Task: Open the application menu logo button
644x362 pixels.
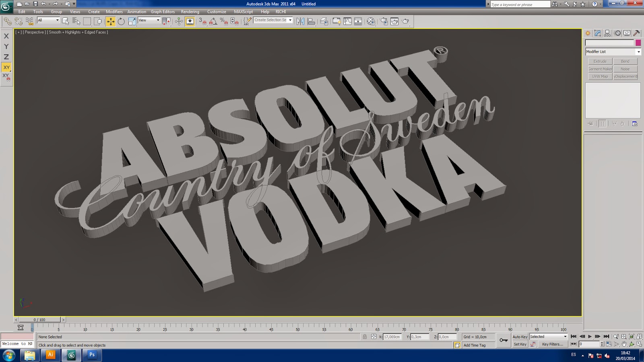Action: [6, 6]
